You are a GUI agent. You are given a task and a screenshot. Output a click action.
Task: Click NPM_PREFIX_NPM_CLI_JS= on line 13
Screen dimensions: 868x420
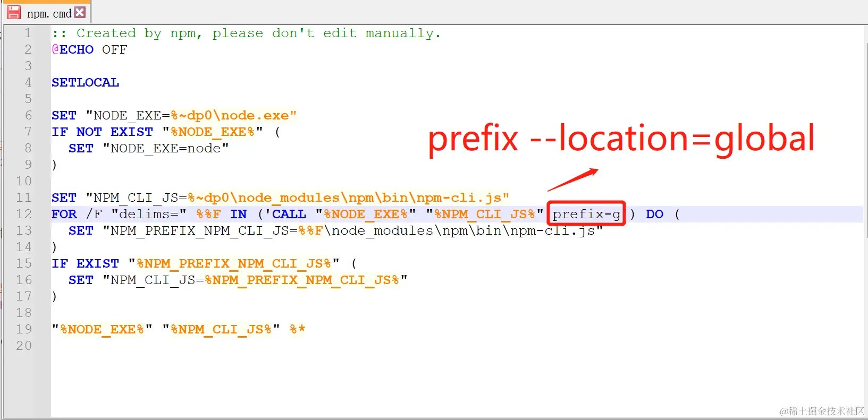[204, 230]
